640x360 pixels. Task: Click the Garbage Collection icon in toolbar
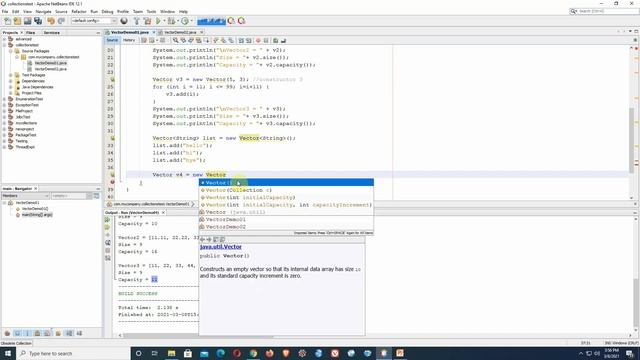click(231, 21)
